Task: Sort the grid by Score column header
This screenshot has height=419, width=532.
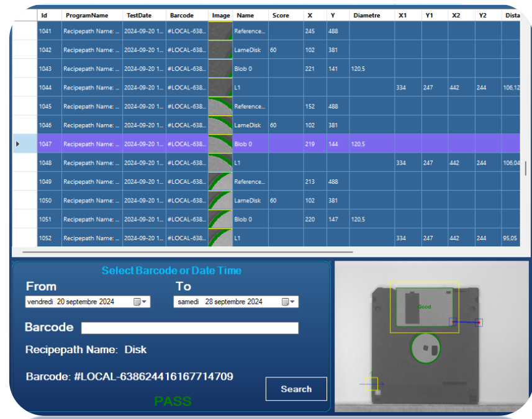Action: [281, 16]
